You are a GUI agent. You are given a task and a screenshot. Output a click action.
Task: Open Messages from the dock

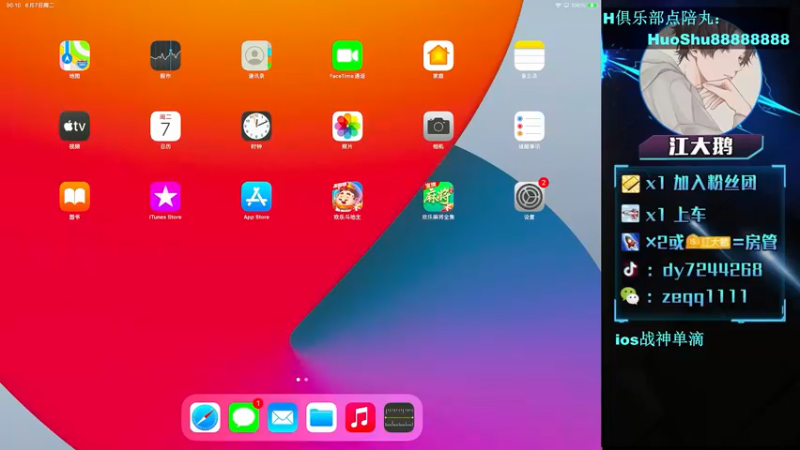click(244, 417)
